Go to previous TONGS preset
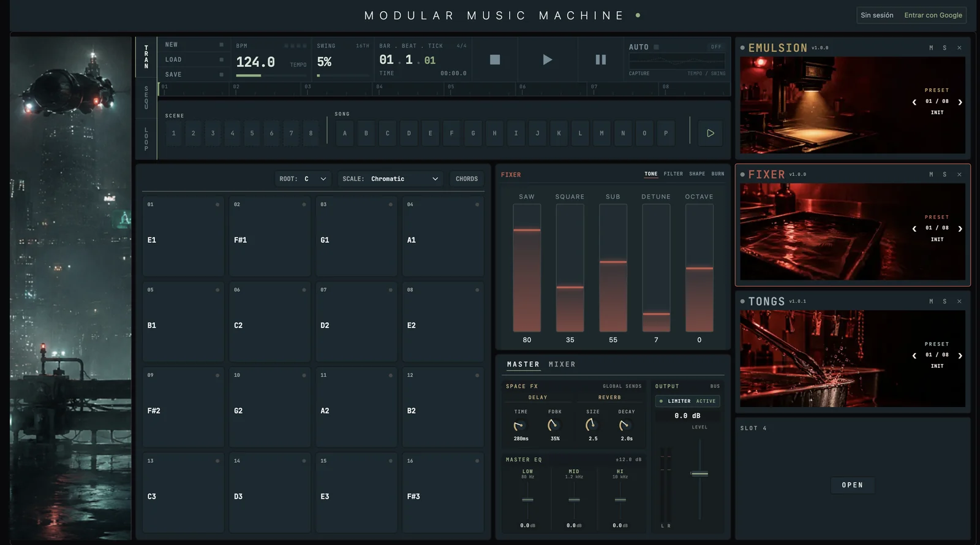Viewport: 980px width, 545px height. pos(914,356)
